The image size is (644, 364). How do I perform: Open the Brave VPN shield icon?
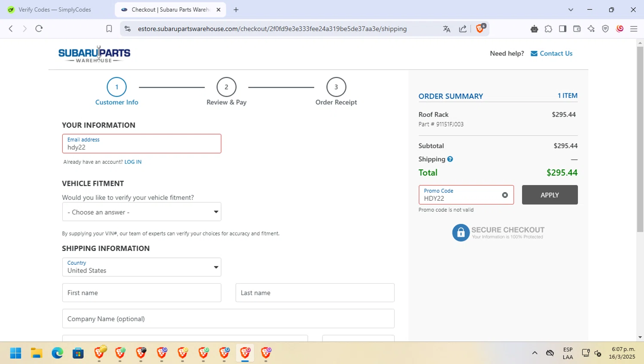tap(605, 29)
